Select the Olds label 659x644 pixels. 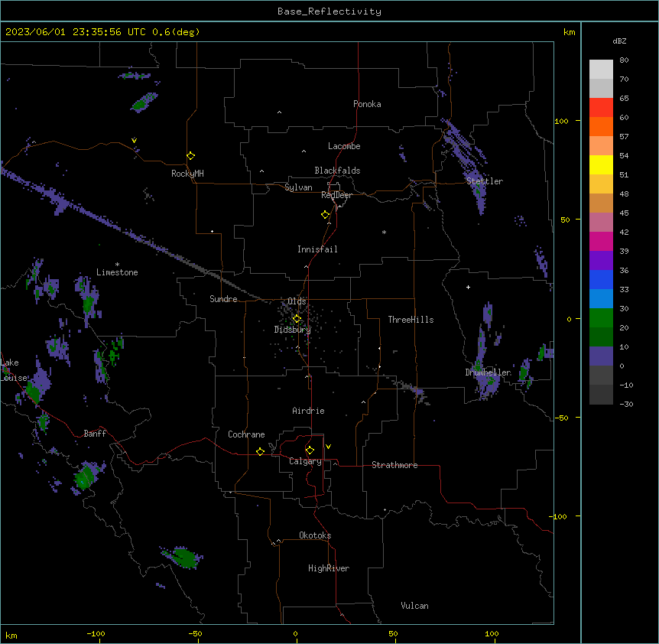point(297,301)
